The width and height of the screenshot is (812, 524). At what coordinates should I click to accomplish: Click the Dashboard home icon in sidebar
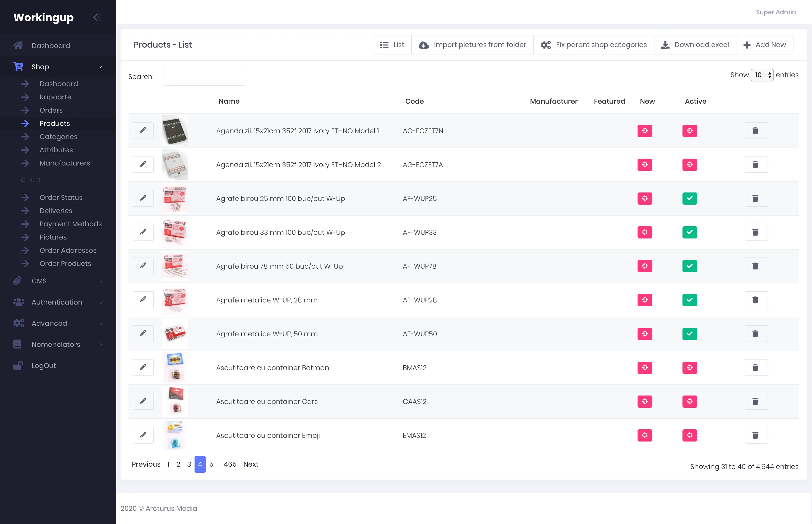pyautogui.click(x=18, y=45)
